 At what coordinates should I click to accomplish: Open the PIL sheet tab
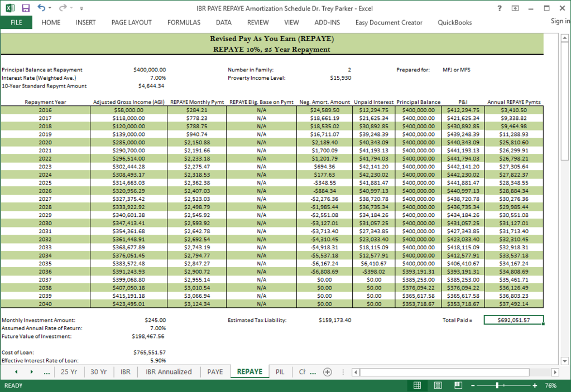(280, 371)
